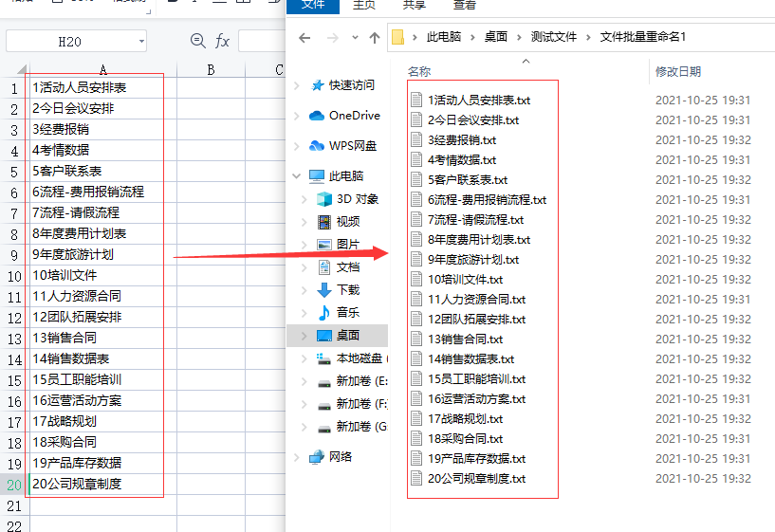Switch to the 主页 ribbon tab
775x532 pixels.
[x=363, y=6]
